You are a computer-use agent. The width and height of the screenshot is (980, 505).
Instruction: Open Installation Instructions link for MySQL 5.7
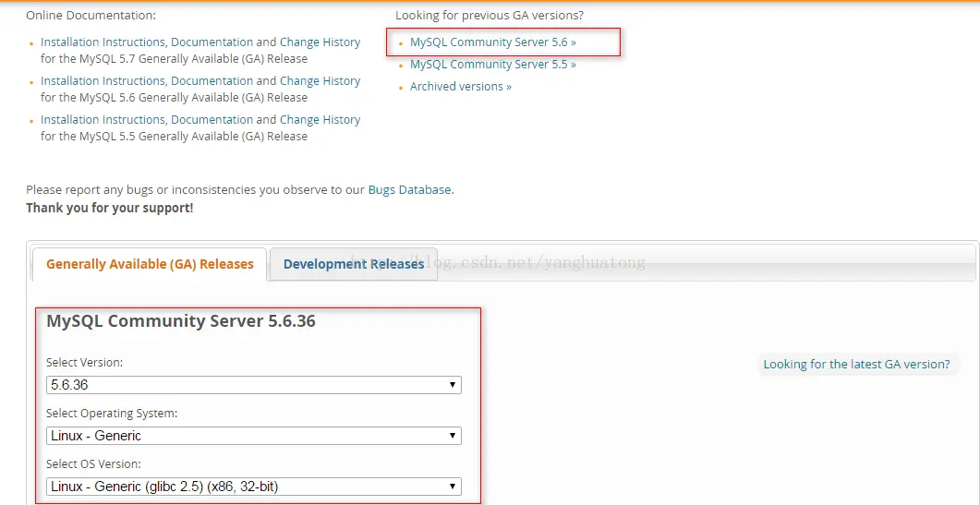[x=103, y=42]
